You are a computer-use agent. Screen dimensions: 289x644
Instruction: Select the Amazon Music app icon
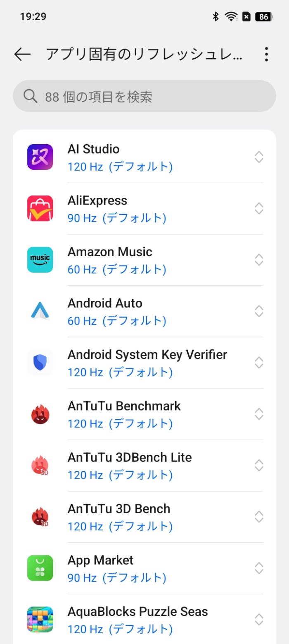(40, 259)
